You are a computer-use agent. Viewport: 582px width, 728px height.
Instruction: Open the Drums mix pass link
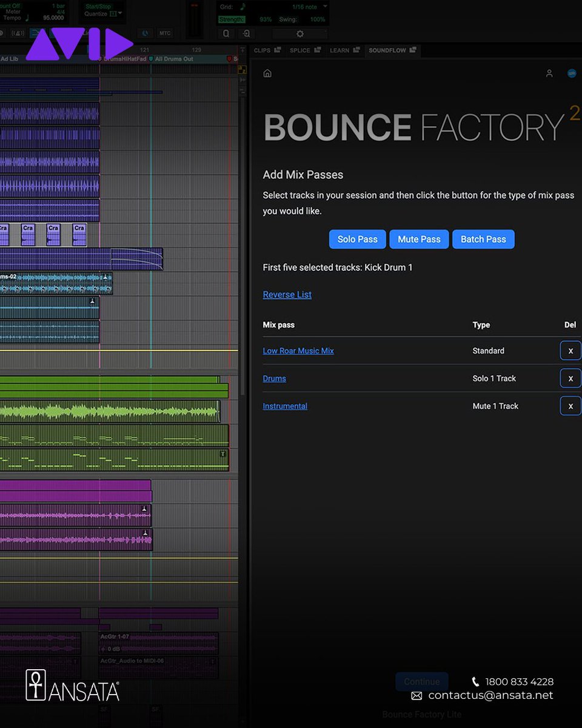[274, 379]
